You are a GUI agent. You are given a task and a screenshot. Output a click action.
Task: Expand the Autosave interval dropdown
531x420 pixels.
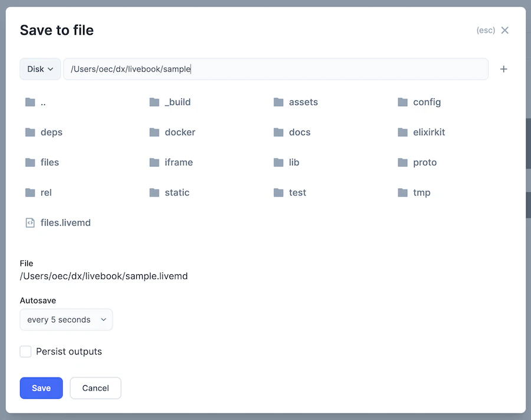[66, 320]
